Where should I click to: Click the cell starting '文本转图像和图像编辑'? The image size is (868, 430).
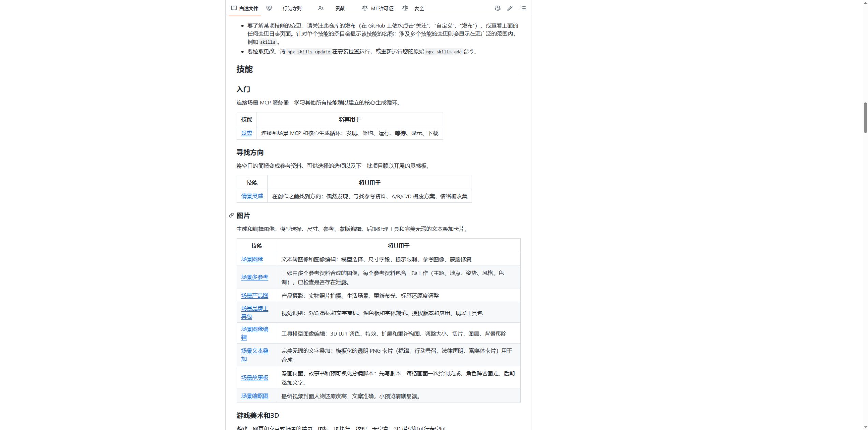(398, 259)
